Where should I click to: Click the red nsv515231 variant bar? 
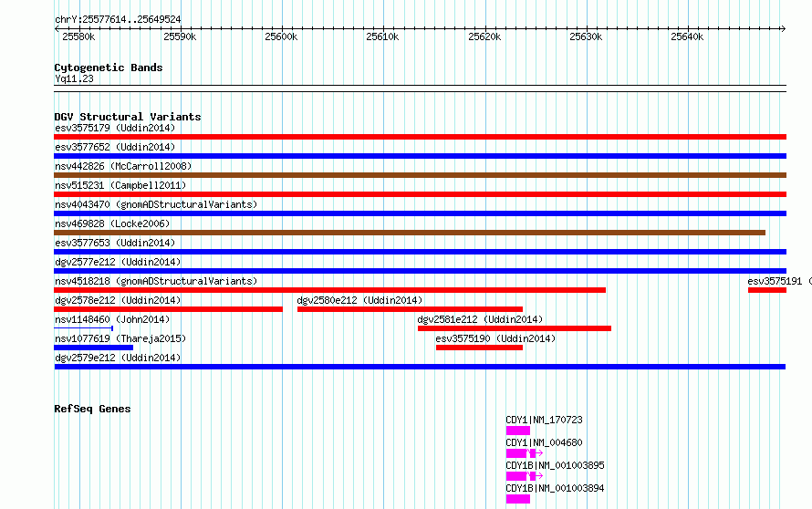coord(420,194)
